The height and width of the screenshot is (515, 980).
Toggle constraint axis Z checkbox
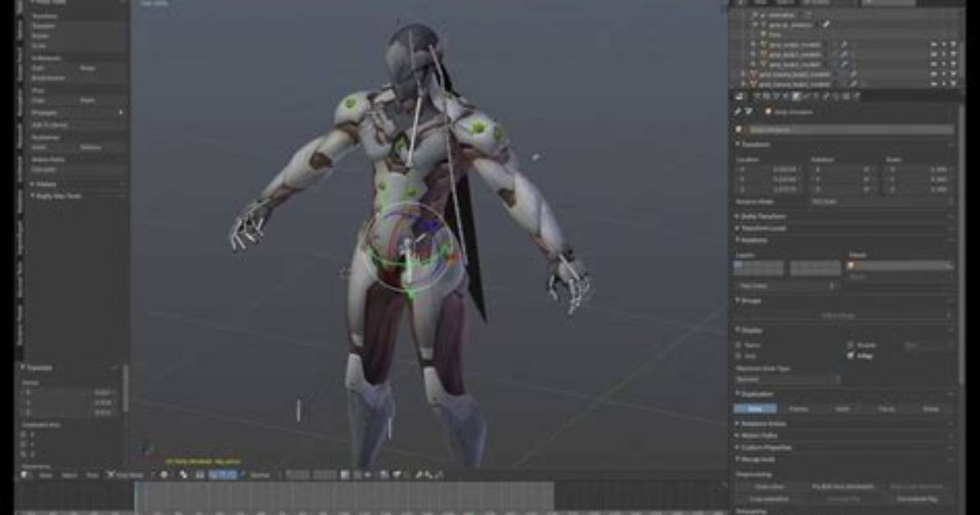[x=25, y=453]
